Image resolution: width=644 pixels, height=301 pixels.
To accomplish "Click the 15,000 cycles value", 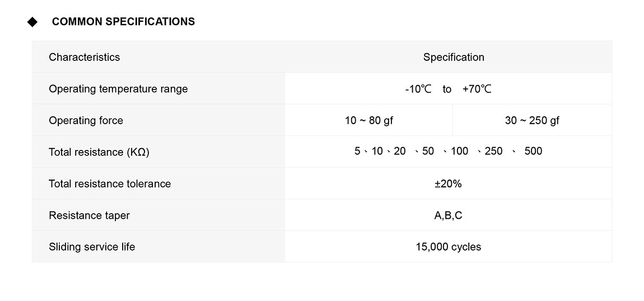I will point(448,247).
